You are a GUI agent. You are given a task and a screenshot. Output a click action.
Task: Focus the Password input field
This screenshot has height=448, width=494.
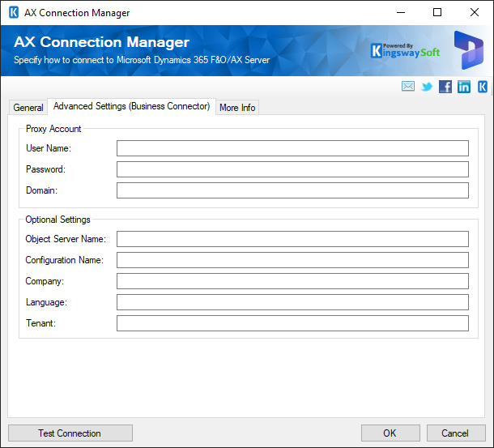[x=292, y=169]
